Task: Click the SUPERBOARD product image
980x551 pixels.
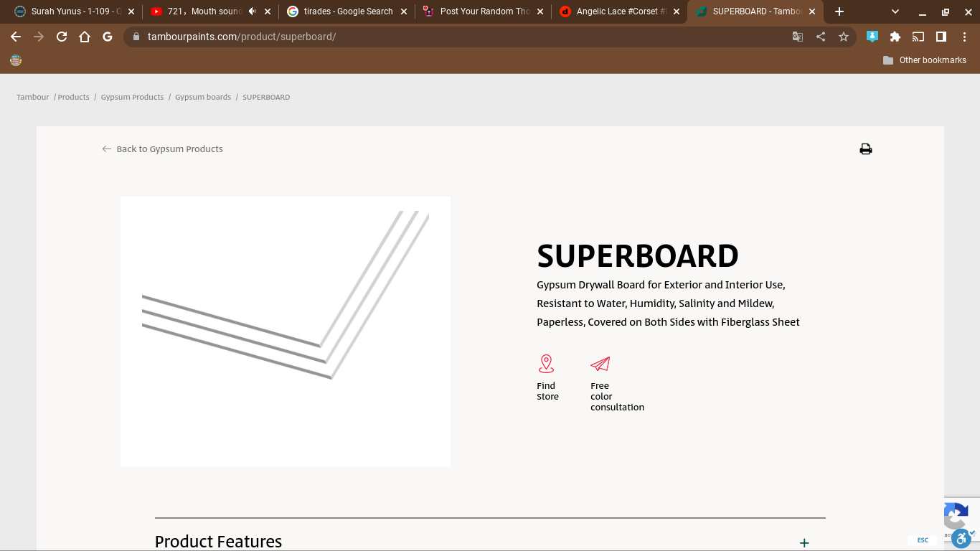Action: pyautogui.click(x=286, y=331)
